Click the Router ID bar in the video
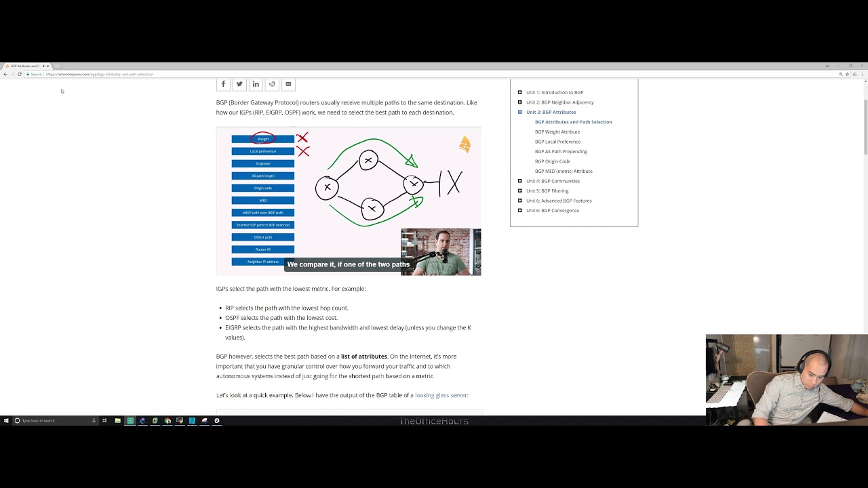Image resolution: width=868 pixels, height=488 pixels. (263, 249)
